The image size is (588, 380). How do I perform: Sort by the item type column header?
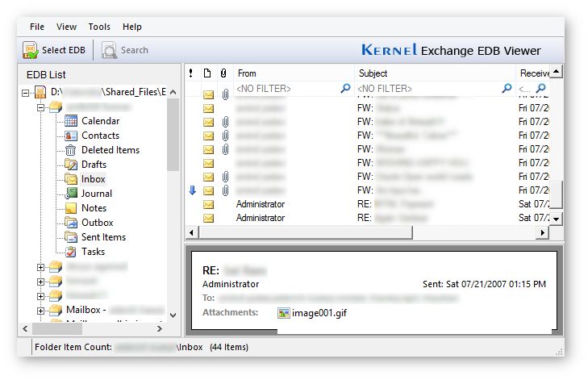click(x=207, y=73)
